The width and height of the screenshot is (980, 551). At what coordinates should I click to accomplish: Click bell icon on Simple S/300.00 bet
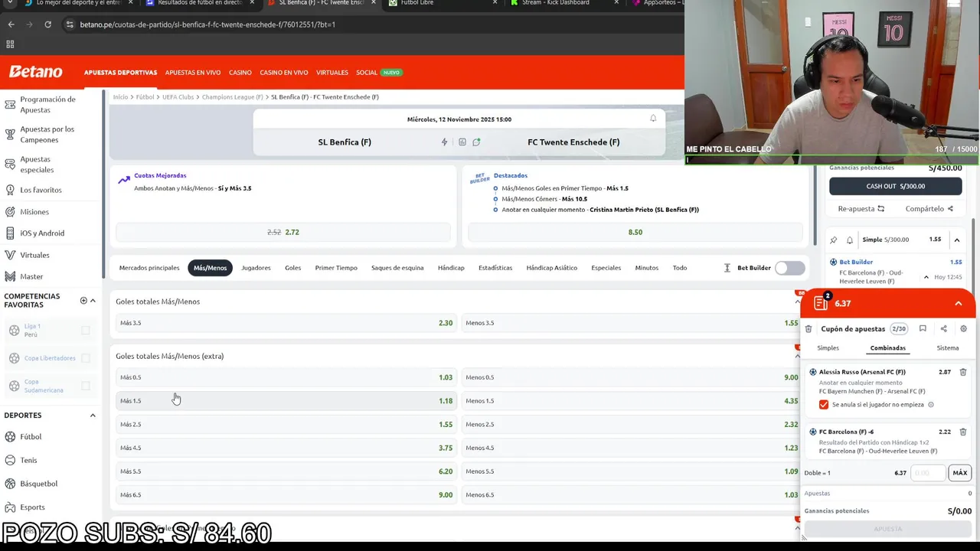[849, 240]
